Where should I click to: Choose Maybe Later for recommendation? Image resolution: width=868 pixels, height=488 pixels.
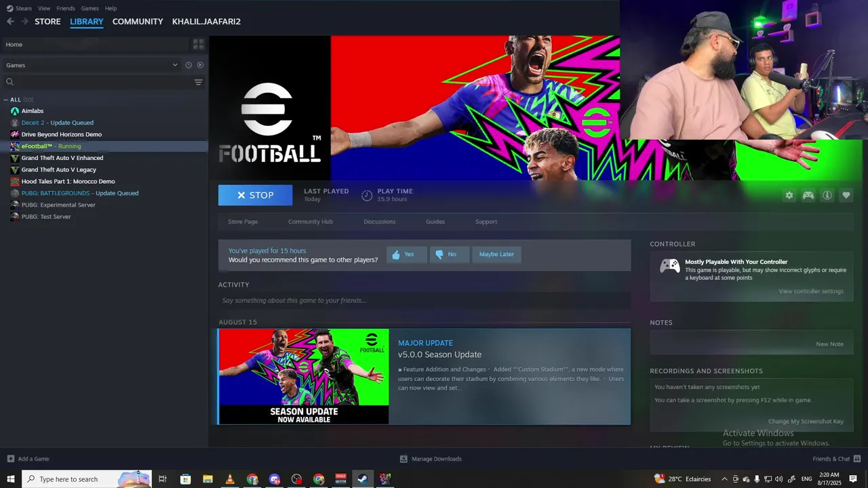click(496, 254)
